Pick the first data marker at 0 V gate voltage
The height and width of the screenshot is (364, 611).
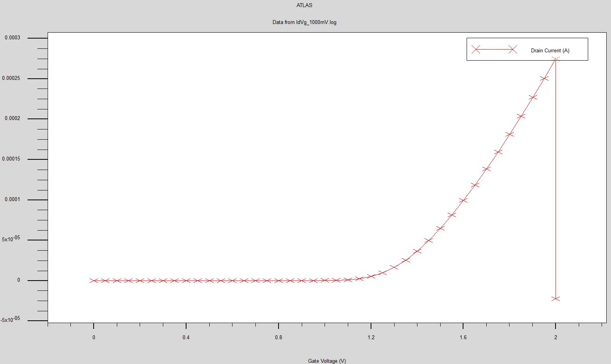click(94, 281)
